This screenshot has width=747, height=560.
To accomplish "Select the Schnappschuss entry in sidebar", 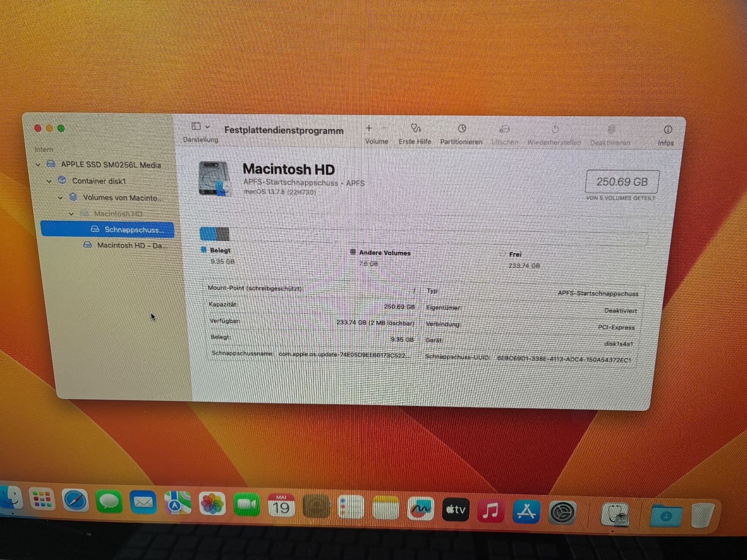I will [x=107, y=229].
